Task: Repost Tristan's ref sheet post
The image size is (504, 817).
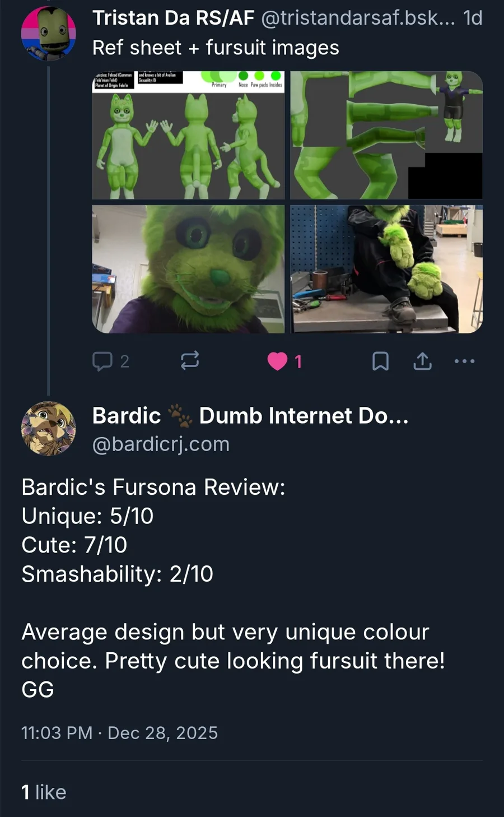Action: click(190, 361)
